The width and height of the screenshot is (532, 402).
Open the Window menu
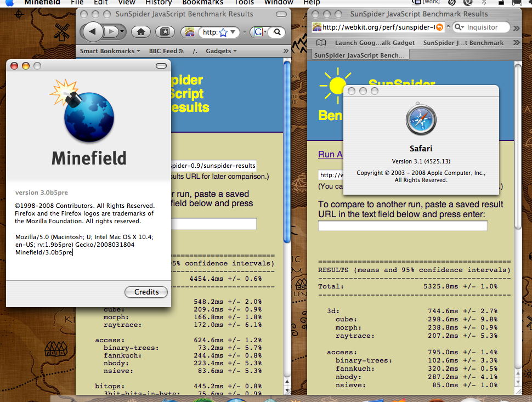[279, 3]
